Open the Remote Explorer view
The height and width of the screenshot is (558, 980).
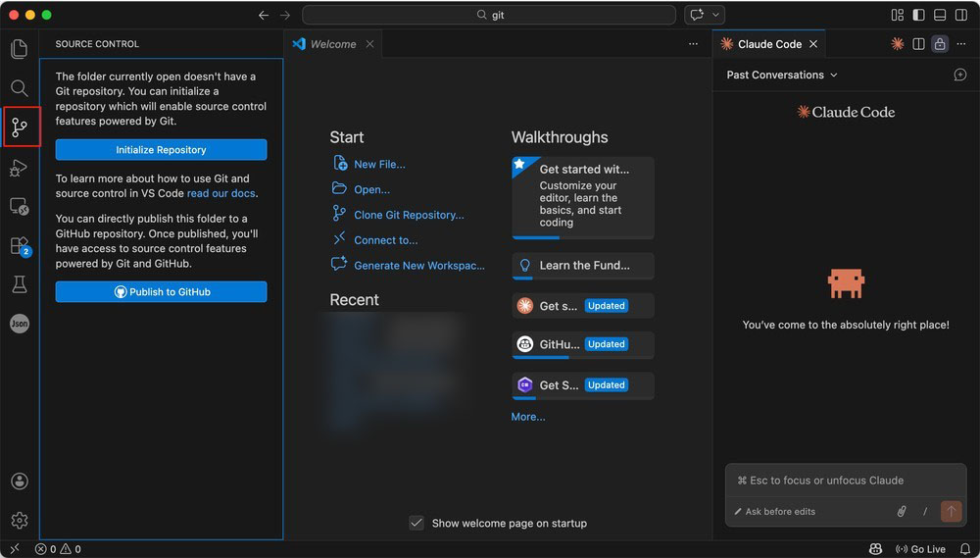click(20, 207)
